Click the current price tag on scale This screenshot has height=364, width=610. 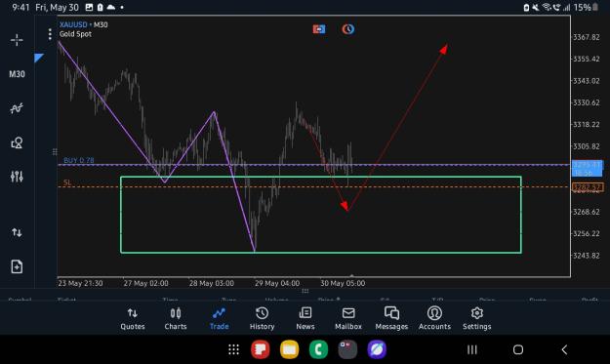pos(587,169)
